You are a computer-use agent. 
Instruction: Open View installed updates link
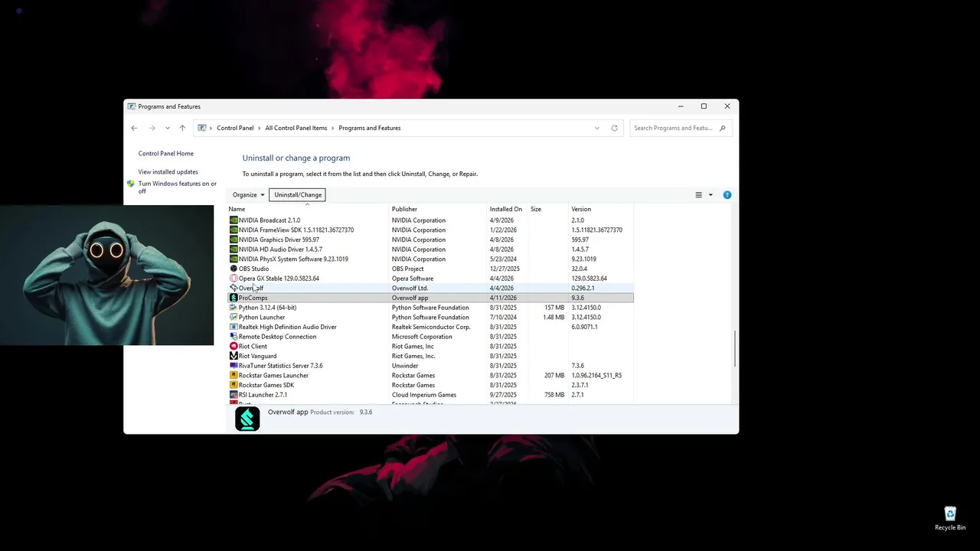pyautogui.click(x=168, y=172)
